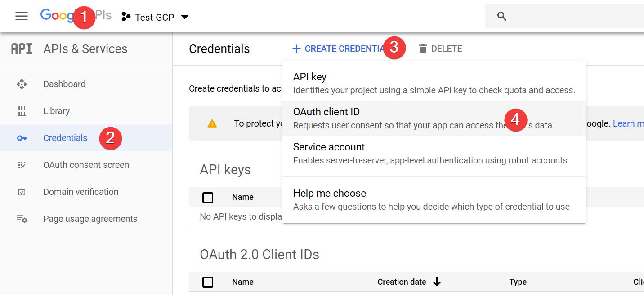Open the hamburger navigation menu
644x295 pixels.
[x=22, y=17]
